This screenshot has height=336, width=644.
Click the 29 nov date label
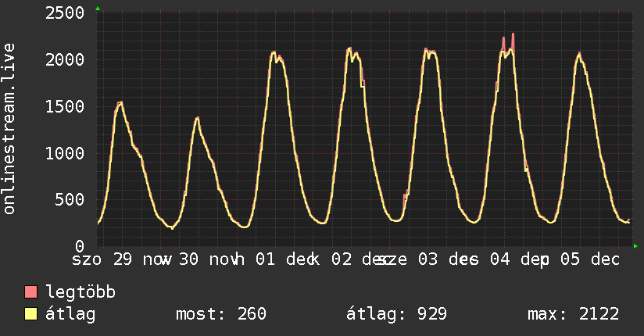(141, 259)
